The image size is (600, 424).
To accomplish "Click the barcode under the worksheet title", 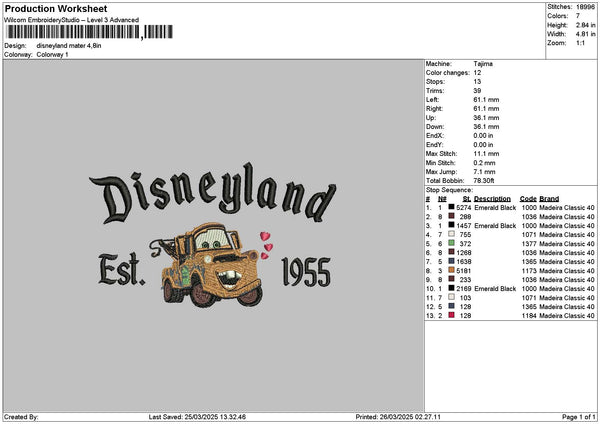I will click(90, 32).
